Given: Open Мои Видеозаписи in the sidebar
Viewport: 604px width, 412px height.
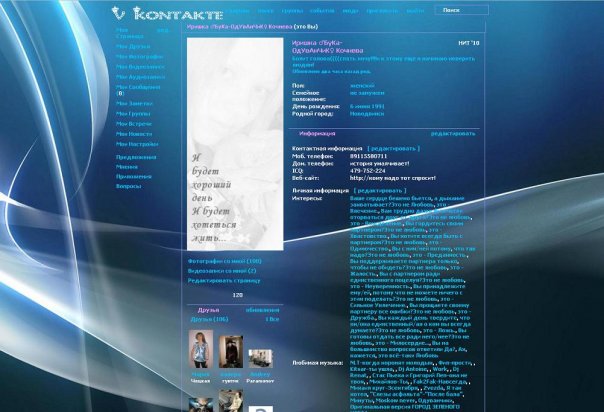Looking at the screenshot, I should 140,67.
